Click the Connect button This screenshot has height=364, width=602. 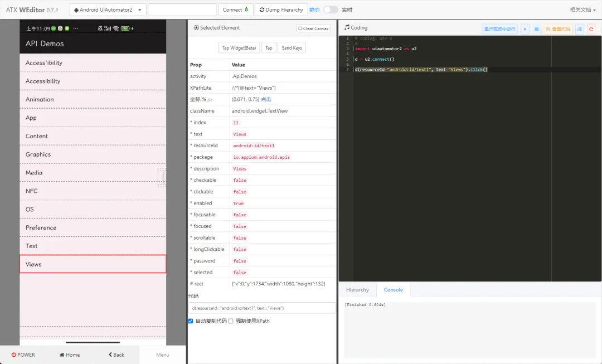[235, 10]
